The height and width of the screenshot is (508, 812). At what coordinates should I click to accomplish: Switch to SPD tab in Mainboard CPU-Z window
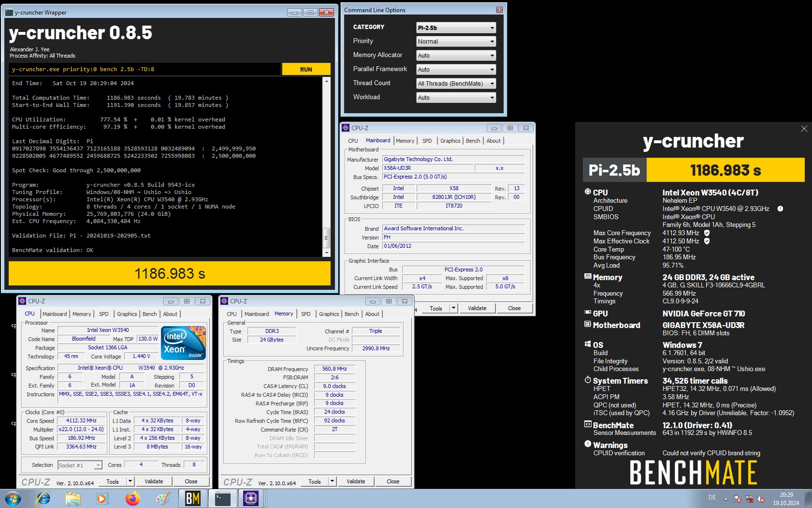(x=427, y=141)
